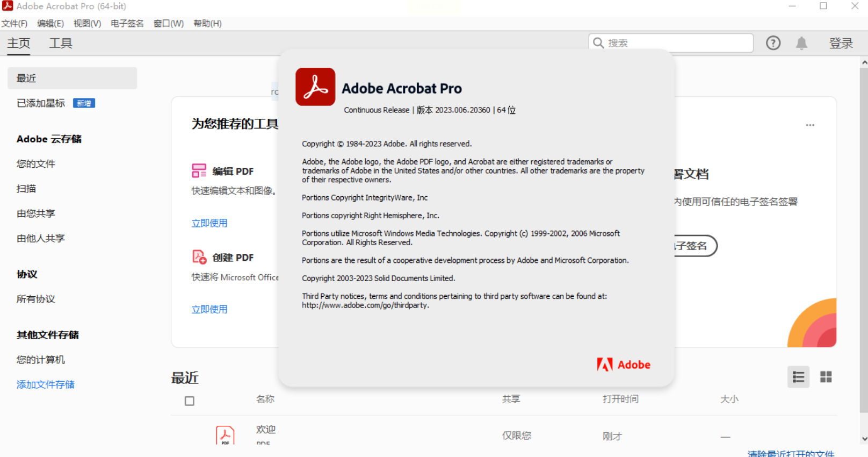868x457 pixels.
Task: Switch to list view of recent files
Action: click(x=798, y=377)
